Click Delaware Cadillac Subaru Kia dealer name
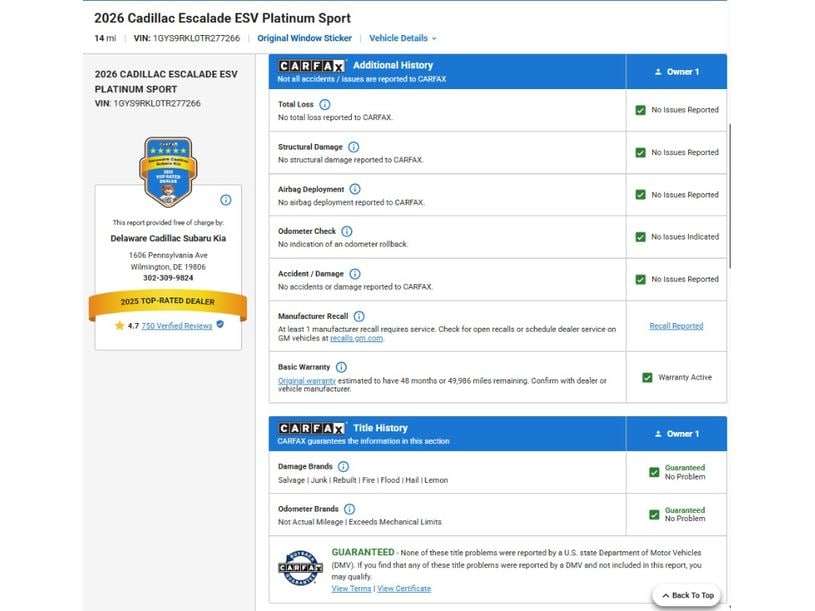This screenshot has height=611, width=815. [x=168, y=238]
